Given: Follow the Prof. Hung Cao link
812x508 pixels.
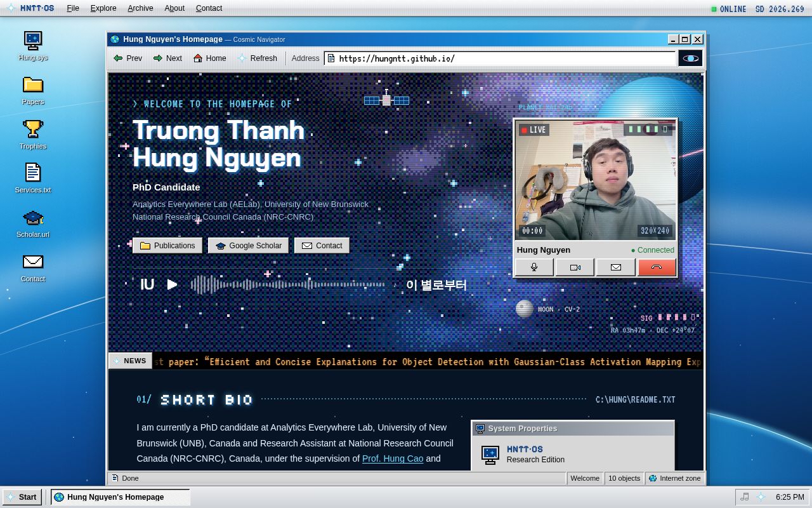Looking at the screenshot, I should tap(393, 458).
